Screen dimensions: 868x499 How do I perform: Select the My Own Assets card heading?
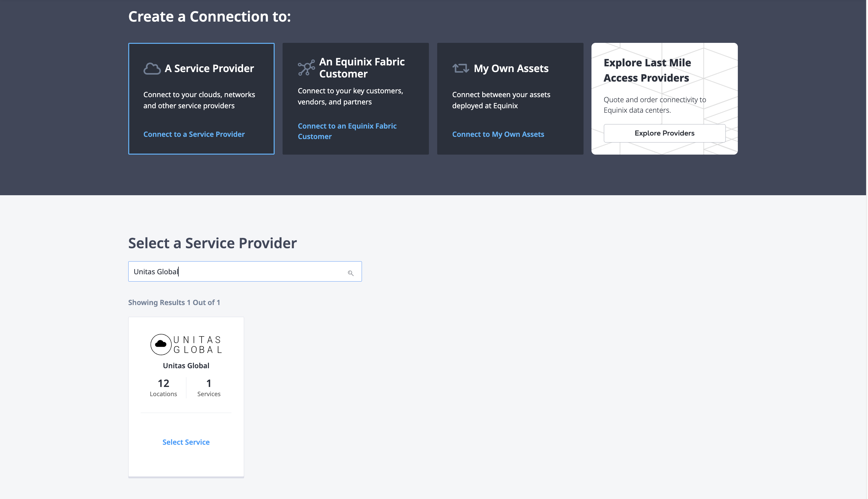pyautogui.click(x=511, y=68)
